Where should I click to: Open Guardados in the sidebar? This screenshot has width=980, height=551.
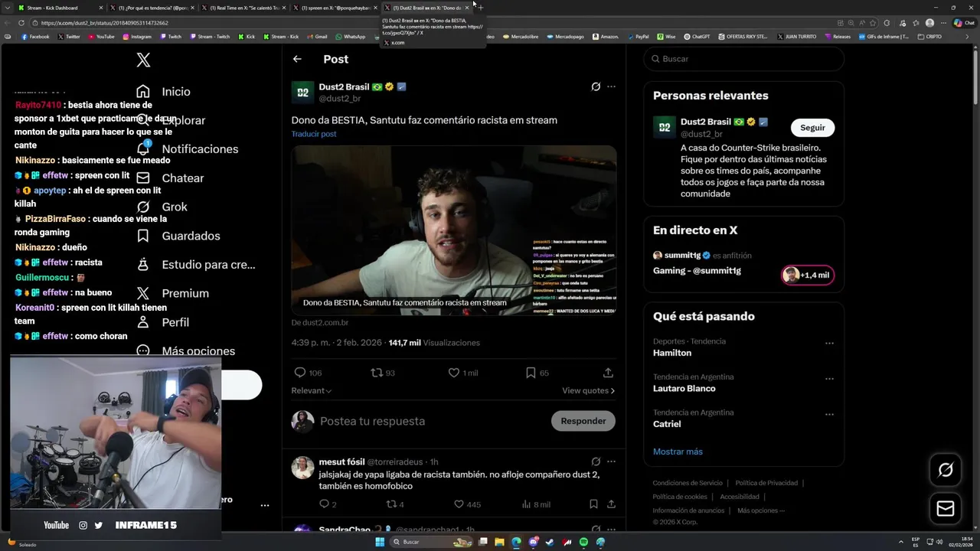(x=178, y=236)
